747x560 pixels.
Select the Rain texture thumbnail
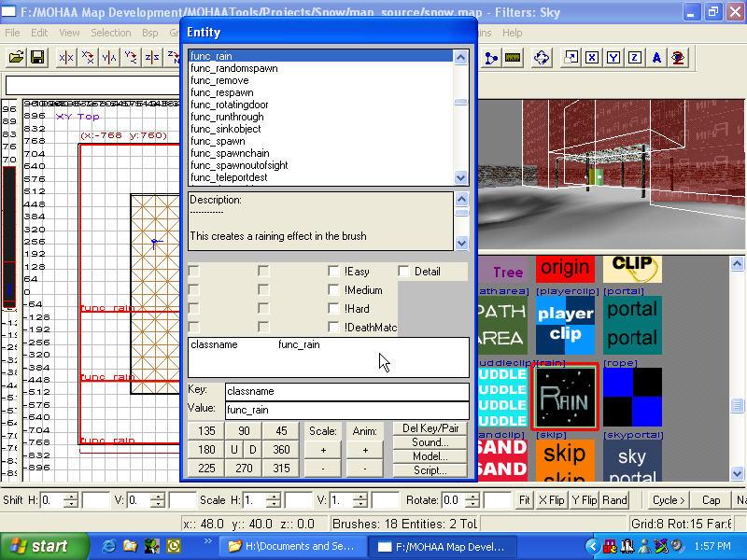point(564,397)
